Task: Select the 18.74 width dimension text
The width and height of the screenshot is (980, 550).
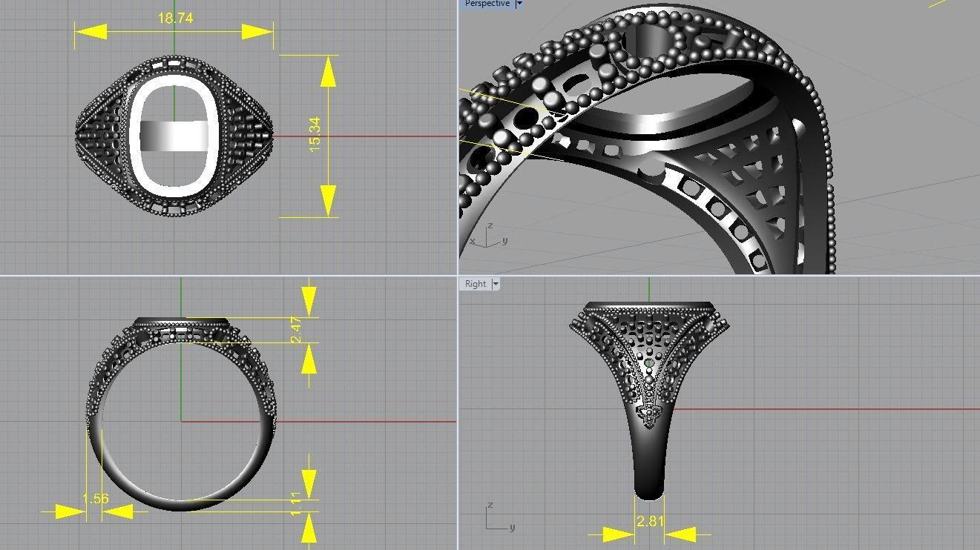Action: (x=175, y=19)
